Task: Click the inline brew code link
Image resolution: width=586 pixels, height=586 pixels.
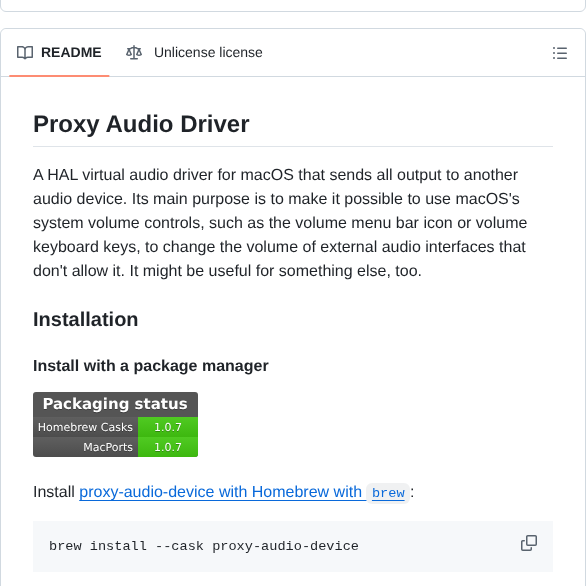Action: pyautogui.click(x=388, y=493)
